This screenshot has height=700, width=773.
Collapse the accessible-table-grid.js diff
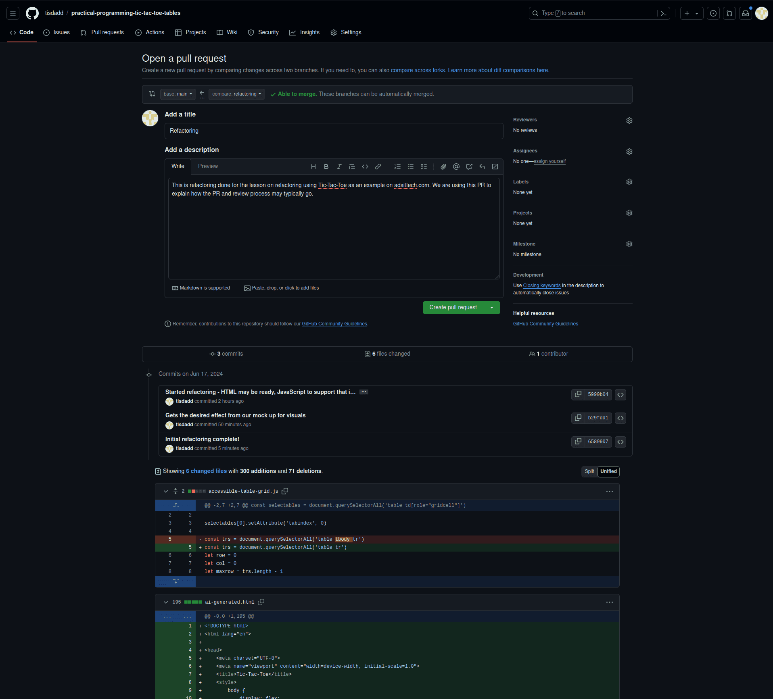(x=165, y=491)
